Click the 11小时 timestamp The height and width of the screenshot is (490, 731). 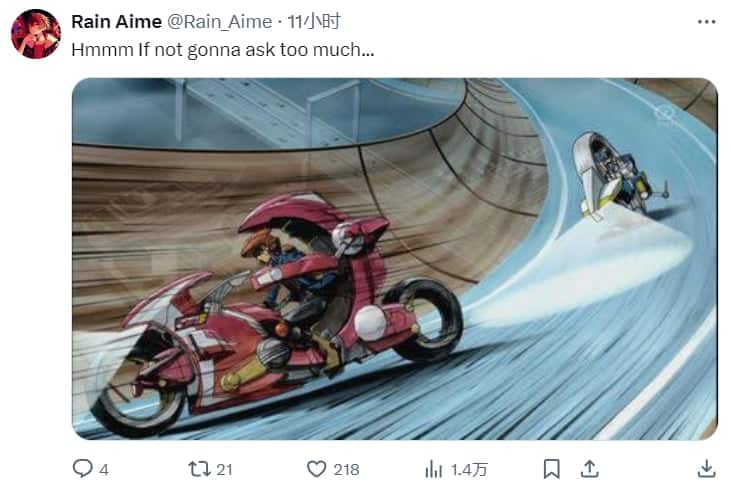point(314,21)
